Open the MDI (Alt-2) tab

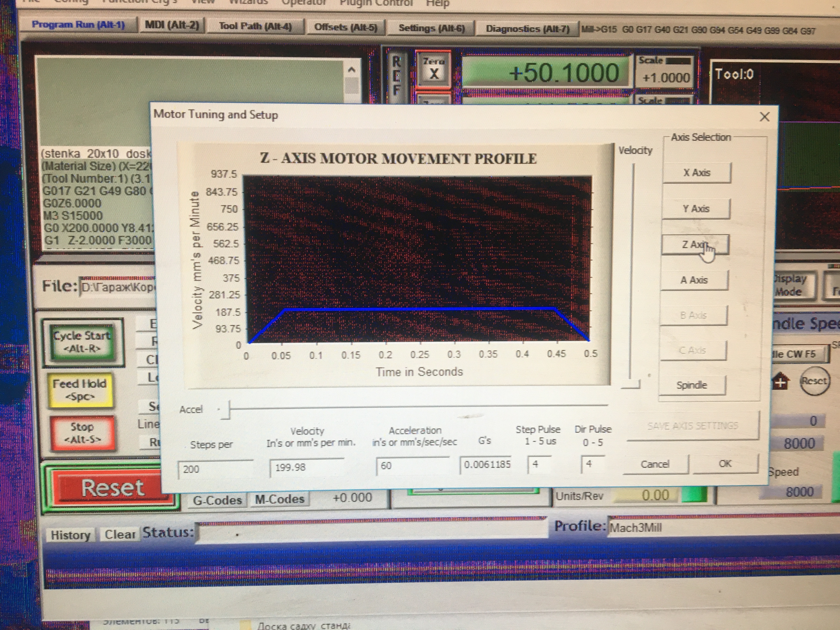[172, 25]
